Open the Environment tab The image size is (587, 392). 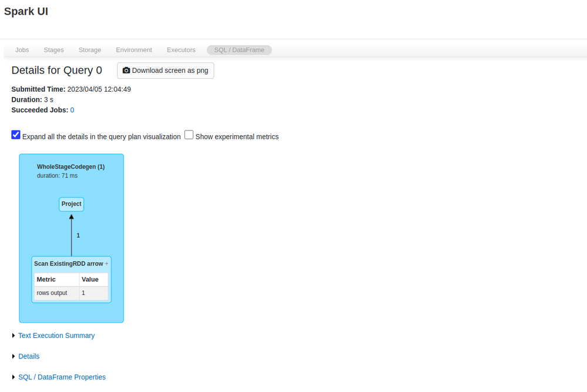point(134,50)
